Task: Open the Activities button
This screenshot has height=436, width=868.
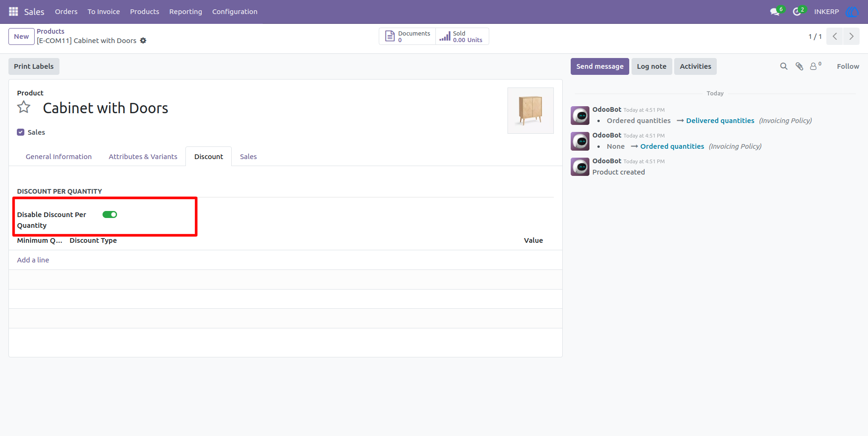Action: 695,66
